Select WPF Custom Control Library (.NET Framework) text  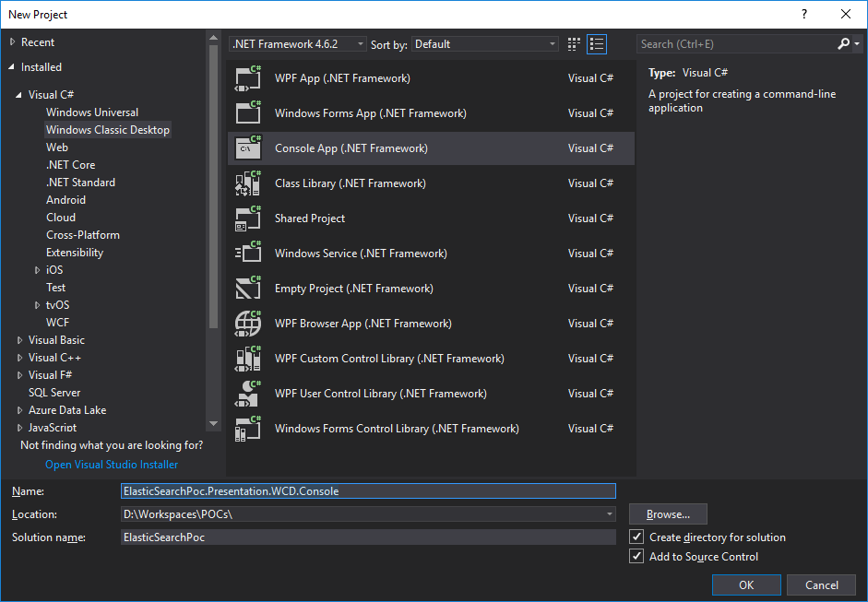pyautogui.click(x=389, y=359)
